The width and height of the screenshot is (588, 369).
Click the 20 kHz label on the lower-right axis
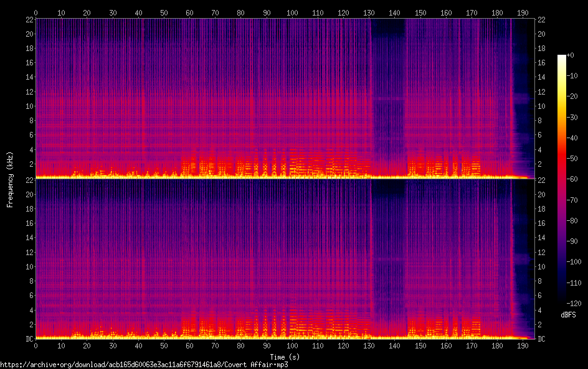point(541,194)
